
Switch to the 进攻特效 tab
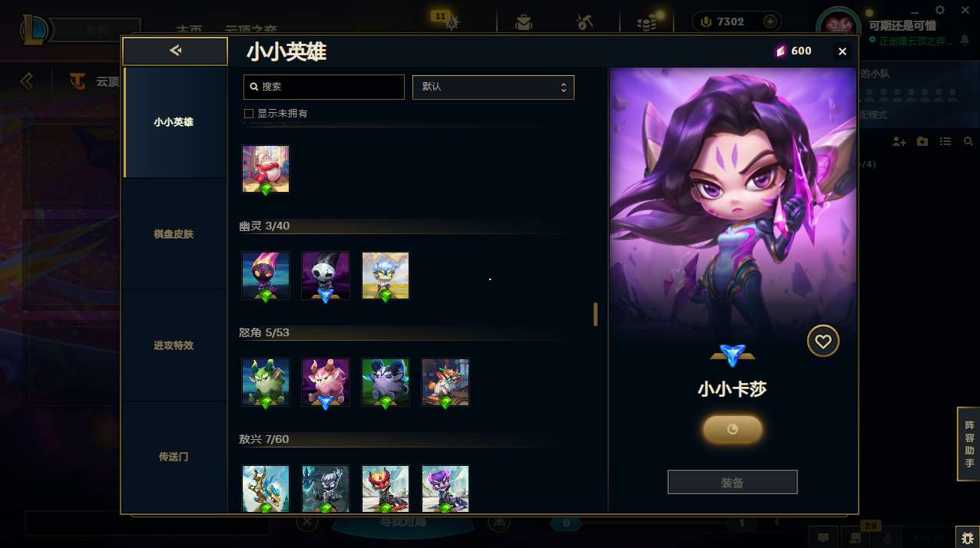pos(174,345)
